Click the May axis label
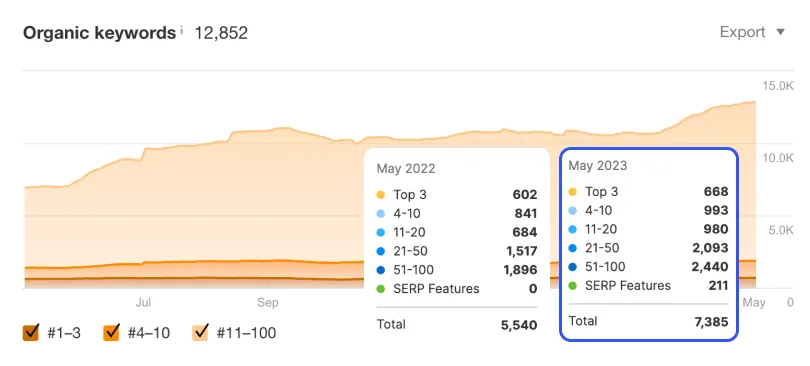The image size is (810, 366). (x=754, y=303)
